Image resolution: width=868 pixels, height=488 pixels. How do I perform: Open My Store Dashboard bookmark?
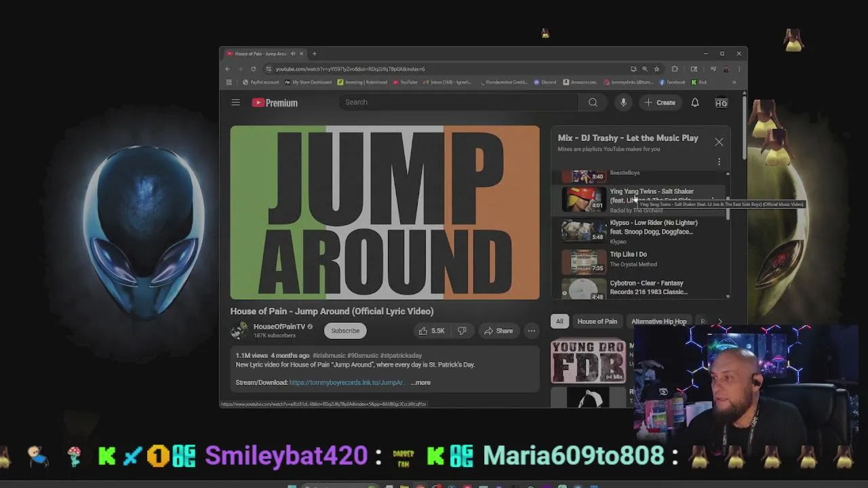[x=308, y=82]
